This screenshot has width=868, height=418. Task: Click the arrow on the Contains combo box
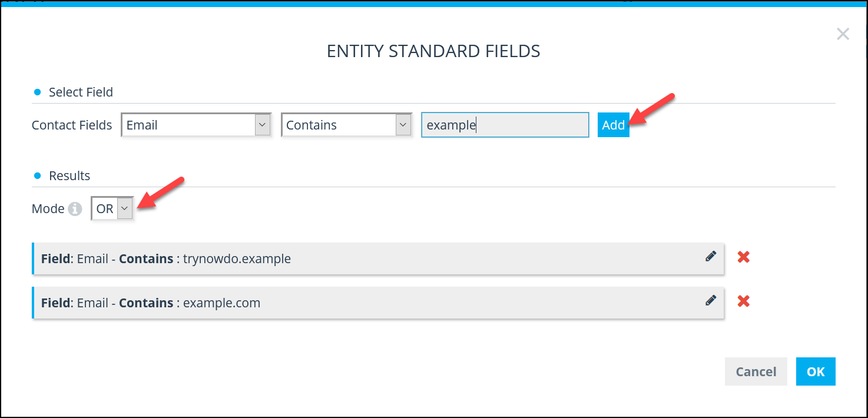403,125
